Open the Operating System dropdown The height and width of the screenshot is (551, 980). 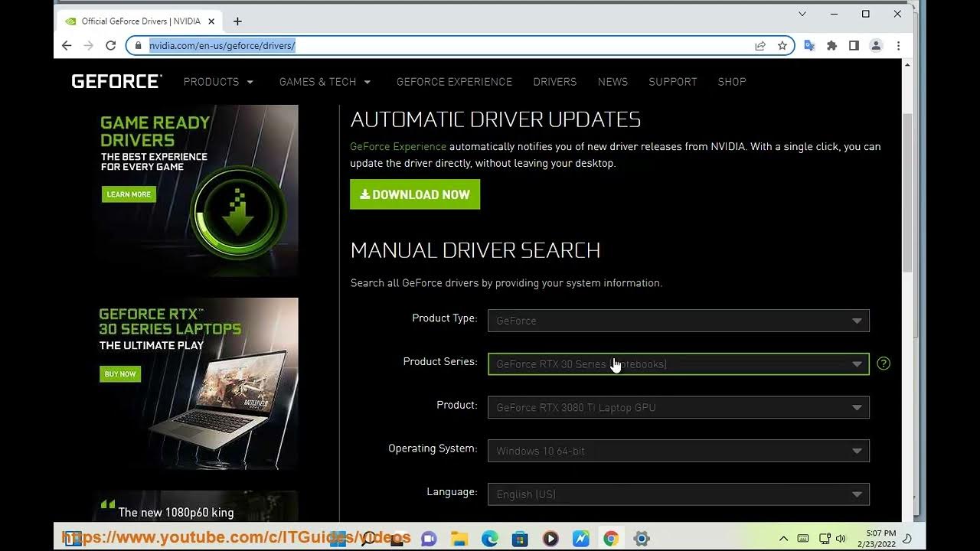[x=678, y=451]
